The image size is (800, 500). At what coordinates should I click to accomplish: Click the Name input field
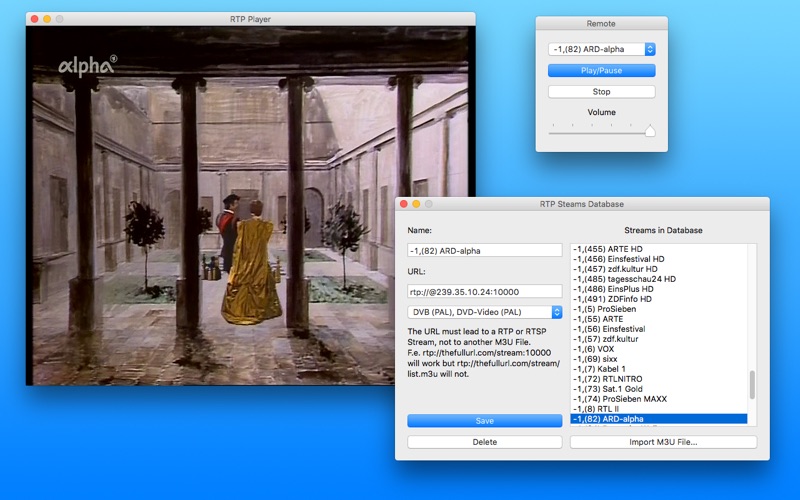485,251
